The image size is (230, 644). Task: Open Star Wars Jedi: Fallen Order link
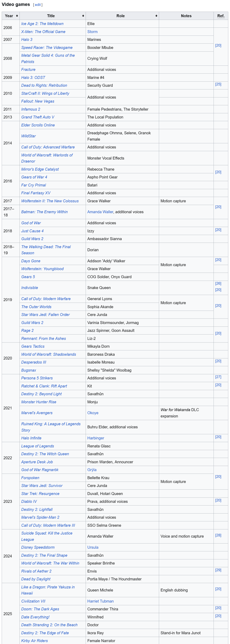point(46,314)
